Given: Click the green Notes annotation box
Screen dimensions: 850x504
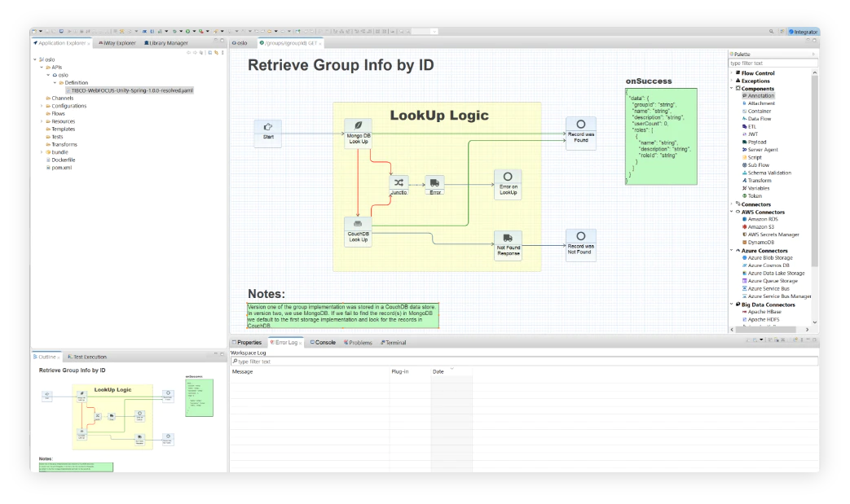Looking at the screenshot, I should [x=343, y=316].
